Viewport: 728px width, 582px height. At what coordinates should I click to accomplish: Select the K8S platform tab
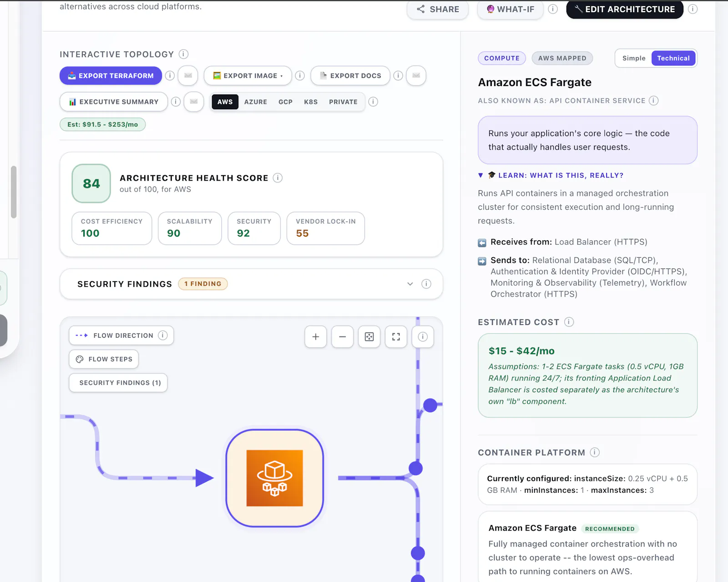311,102
